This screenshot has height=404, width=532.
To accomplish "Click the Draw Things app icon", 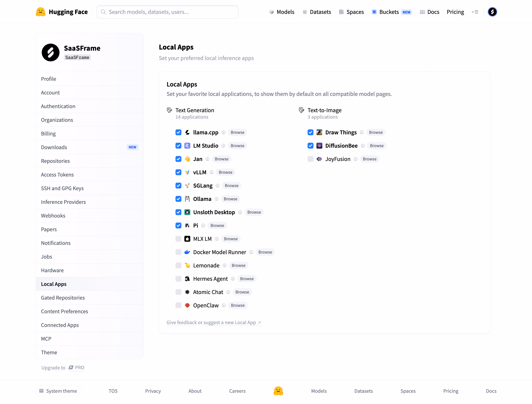I will 319,132.
